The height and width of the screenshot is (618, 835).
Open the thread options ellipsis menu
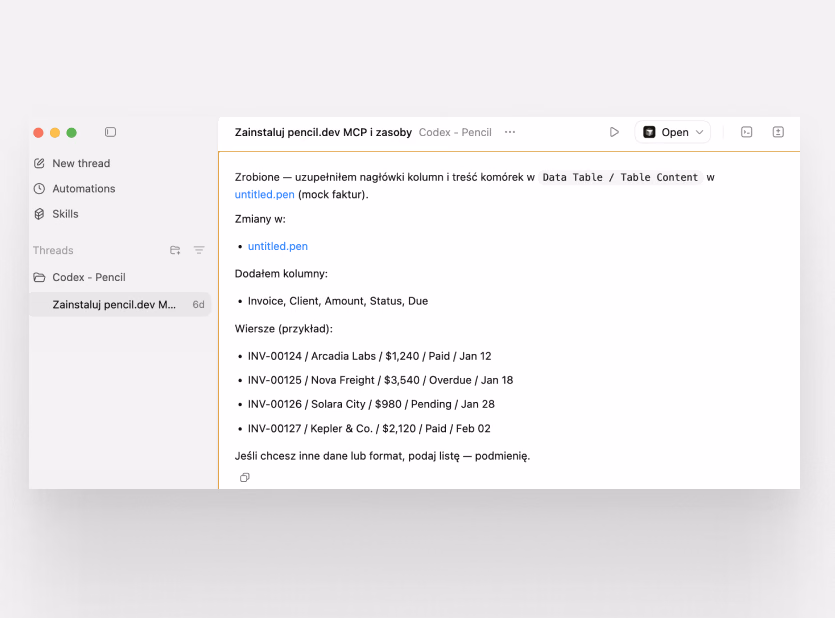(x=510, y=132)
